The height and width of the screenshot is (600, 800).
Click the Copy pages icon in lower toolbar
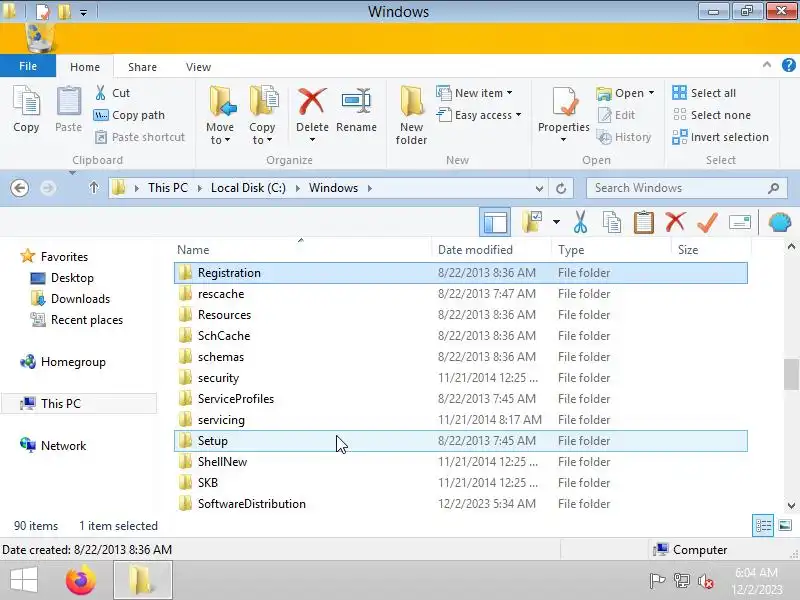(x=611, y=222)
